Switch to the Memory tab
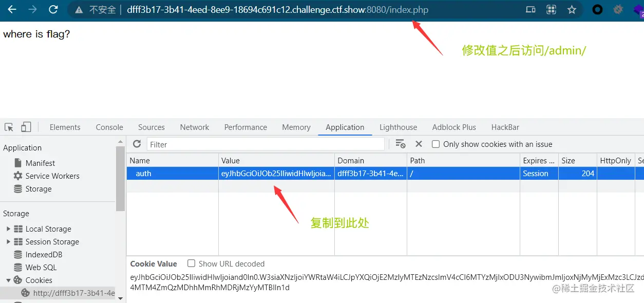 (296, 127)
